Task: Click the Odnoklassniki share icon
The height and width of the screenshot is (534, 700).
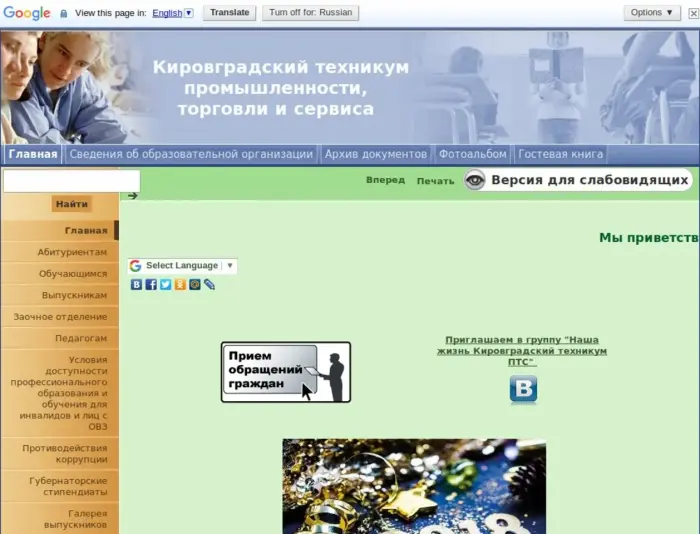Action: pos(180,285)
